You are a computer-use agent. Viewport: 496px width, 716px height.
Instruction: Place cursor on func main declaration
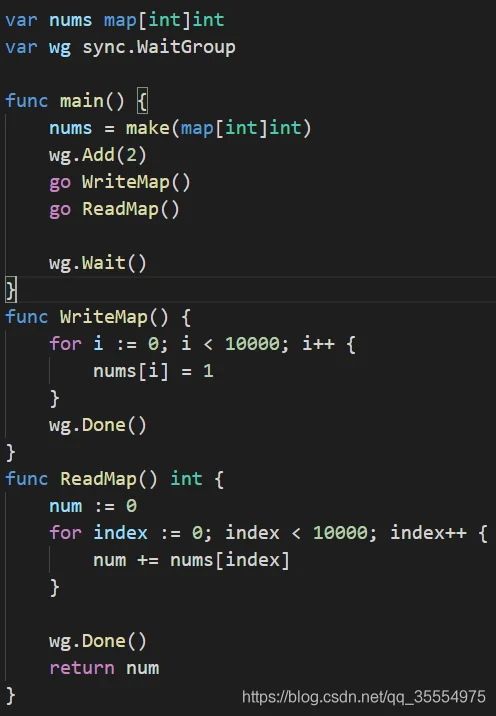click(x=64, y=100)
